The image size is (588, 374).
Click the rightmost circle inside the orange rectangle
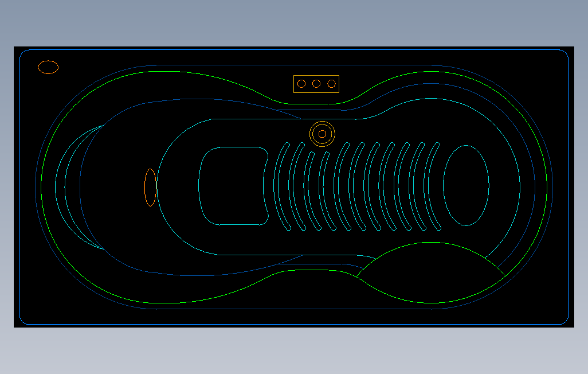tap(331, 84)
